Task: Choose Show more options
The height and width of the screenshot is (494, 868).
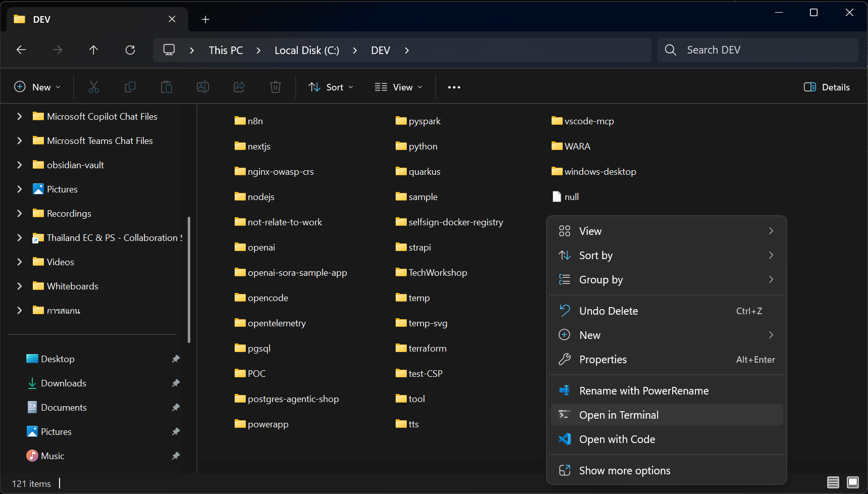Action: (667, 470)
